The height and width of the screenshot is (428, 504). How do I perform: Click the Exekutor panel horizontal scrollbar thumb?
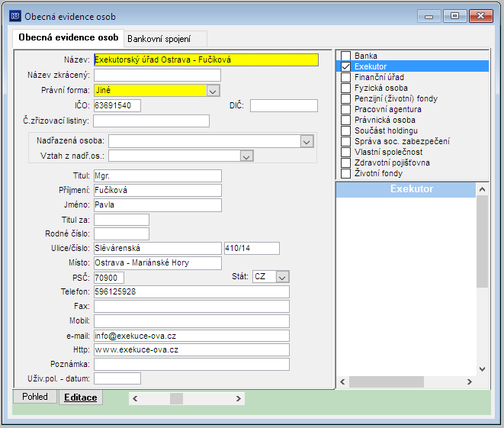[387, 382]
